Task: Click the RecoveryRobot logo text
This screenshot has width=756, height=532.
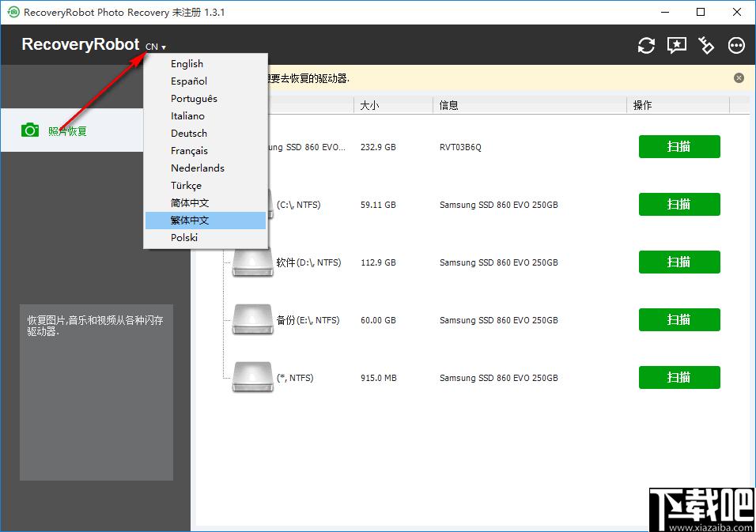Action: click(x=81, y=44)
